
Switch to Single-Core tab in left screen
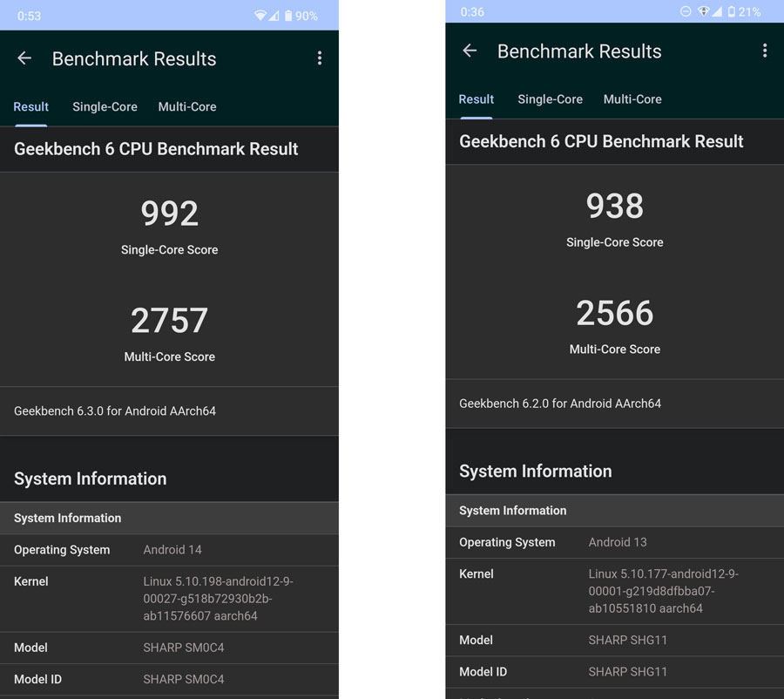[x=105, y=106]
